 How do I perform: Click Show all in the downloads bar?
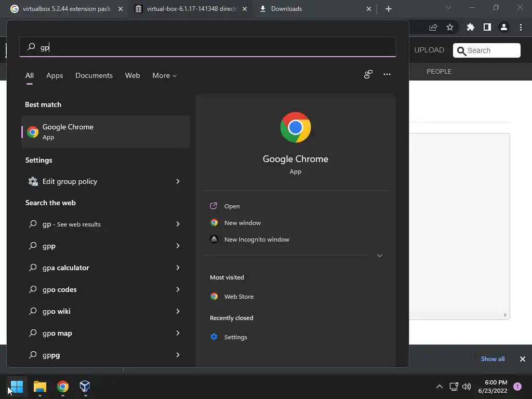[x=493, y=359]
